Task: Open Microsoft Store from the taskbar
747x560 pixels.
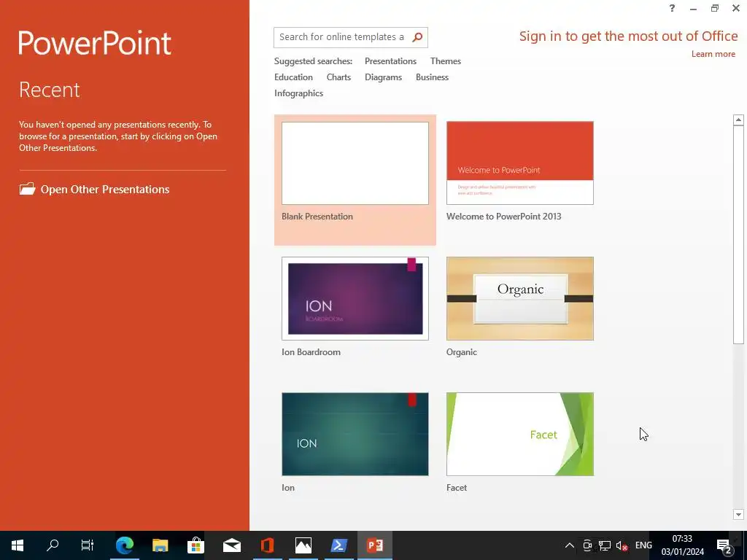Action: [196, 545]
